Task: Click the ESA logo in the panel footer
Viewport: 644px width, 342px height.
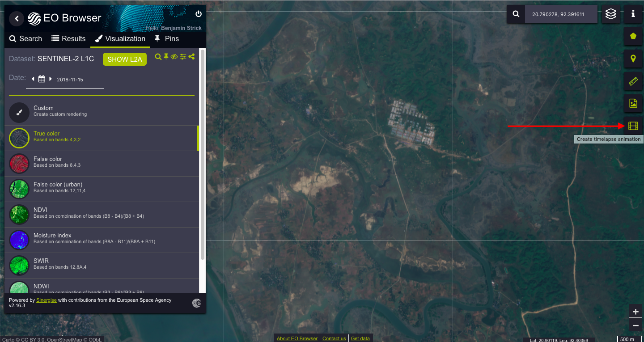Action: click(197, 303)
